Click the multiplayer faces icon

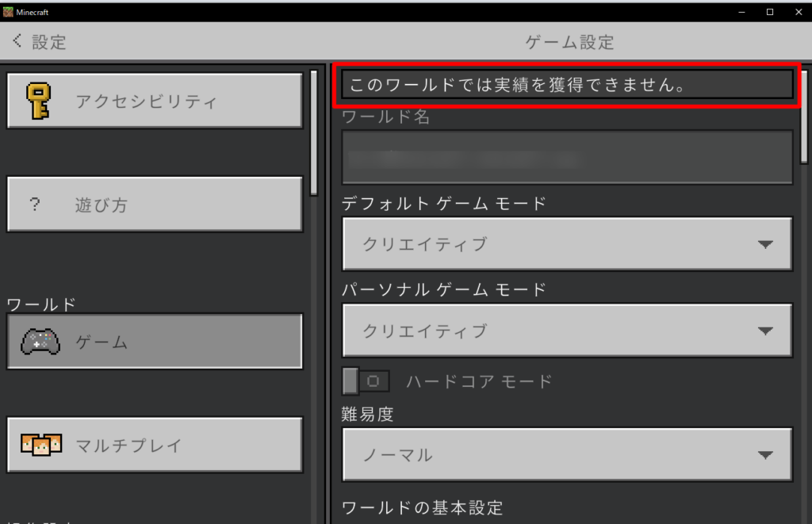40,445
